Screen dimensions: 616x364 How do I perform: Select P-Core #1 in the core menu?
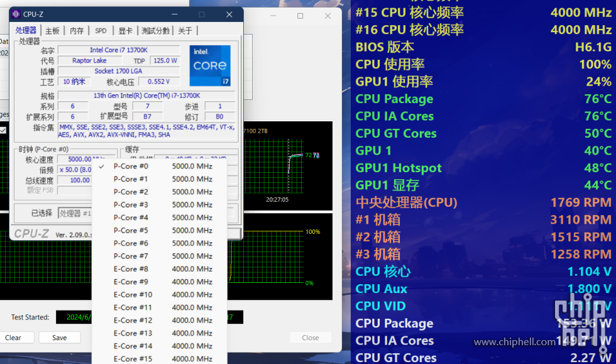pyautogui.click(x=160, y=179)
